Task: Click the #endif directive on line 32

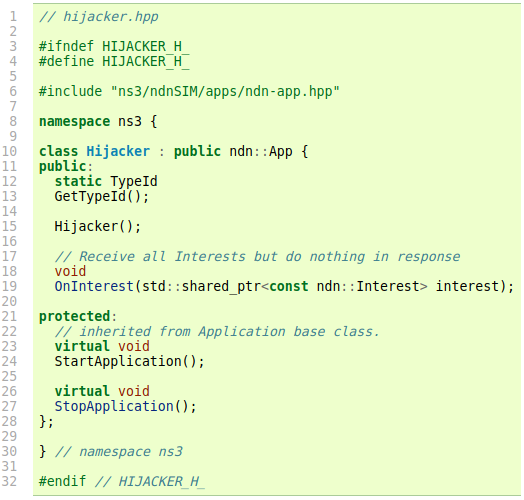Action: [x=62, y=482]
